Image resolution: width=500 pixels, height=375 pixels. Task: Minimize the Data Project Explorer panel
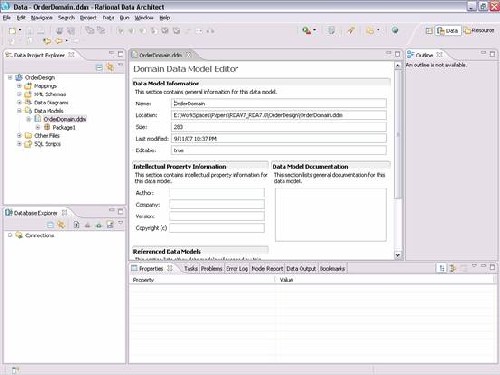[x=111, y=53]
